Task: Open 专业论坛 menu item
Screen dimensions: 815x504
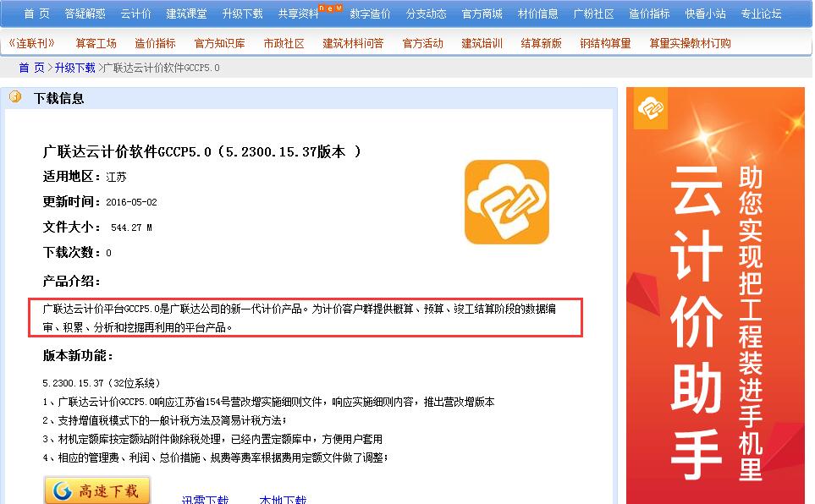Action: [762, 14]
